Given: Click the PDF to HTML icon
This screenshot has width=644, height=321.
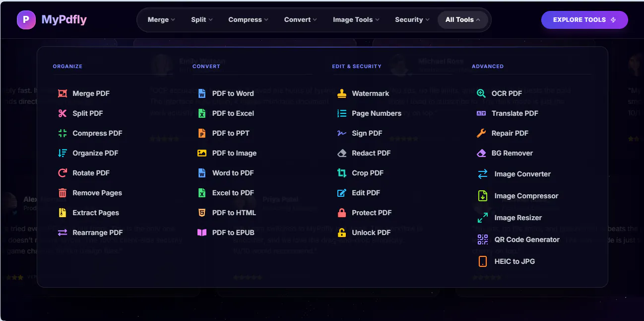Looking at the screenshot, I should pyautogui.click(x=202, y=213).
